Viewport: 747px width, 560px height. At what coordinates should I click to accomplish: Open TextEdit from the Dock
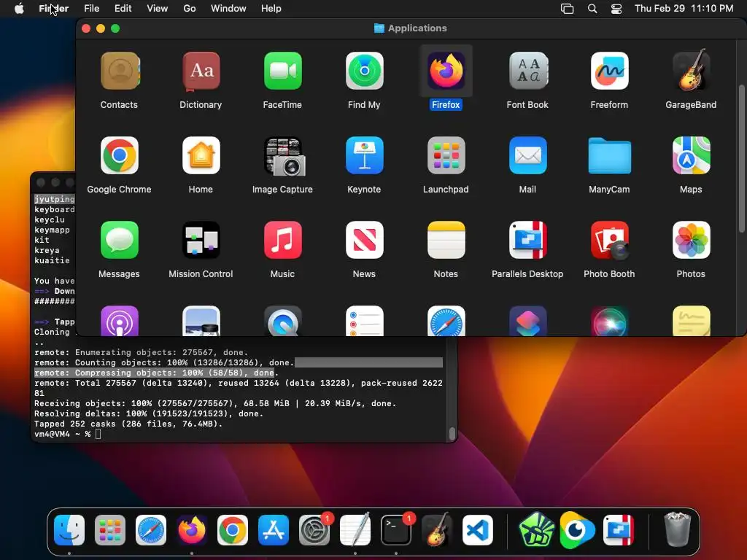(x=355, y=529)
